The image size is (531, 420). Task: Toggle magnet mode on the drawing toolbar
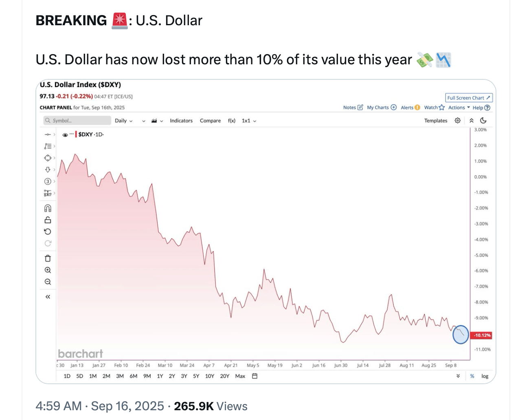coord(48,208)
